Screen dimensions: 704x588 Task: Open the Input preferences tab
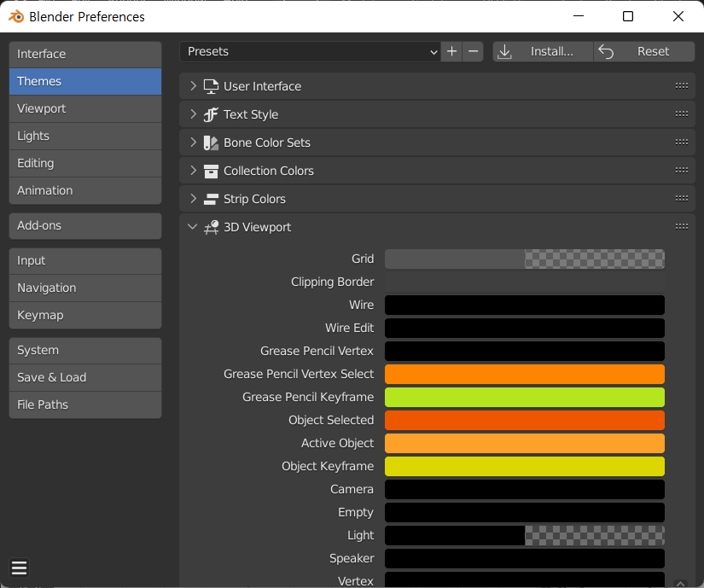click(x=85, y=261)
